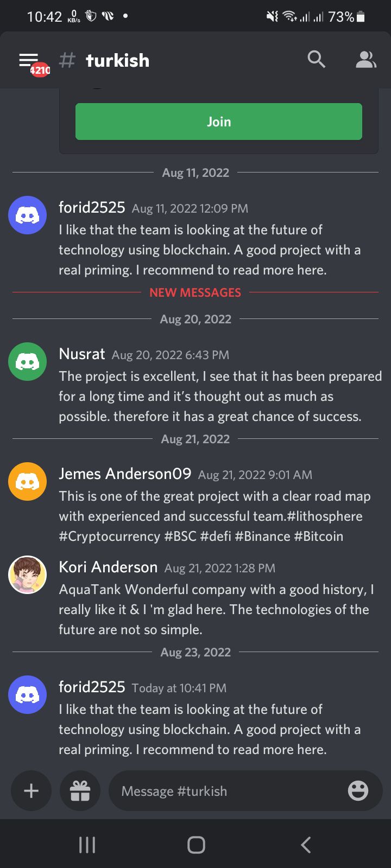Tap the turkish channel title
Screen dimensions: 391x868
pyautogui.click(x=117, y=60)
